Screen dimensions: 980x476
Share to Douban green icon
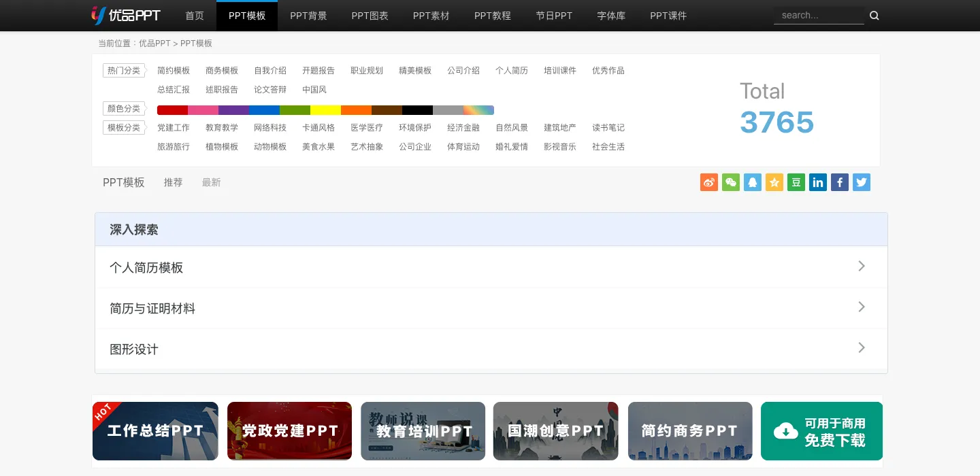[x=796, y=182]
